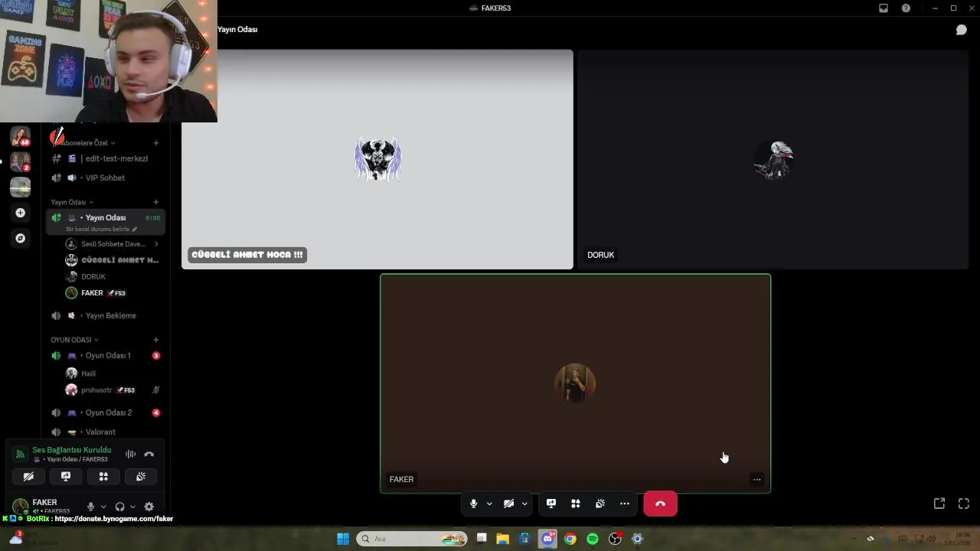
Task: Select Yayın Odası voice channel
Action: point(105,217)
